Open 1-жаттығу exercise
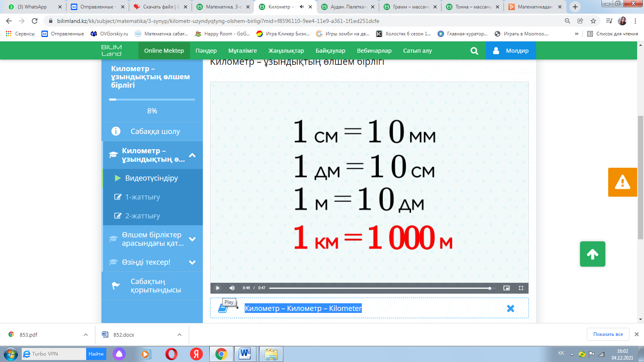The width and height of the screenshot is (644, 362). click(x=152, y=197)
